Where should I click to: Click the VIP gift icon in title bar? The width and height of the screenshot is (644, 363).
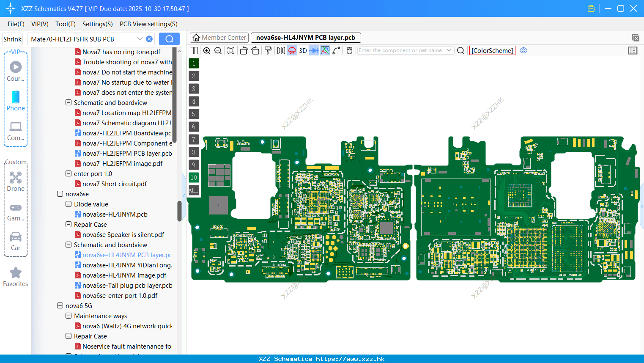tap(591, 8)
